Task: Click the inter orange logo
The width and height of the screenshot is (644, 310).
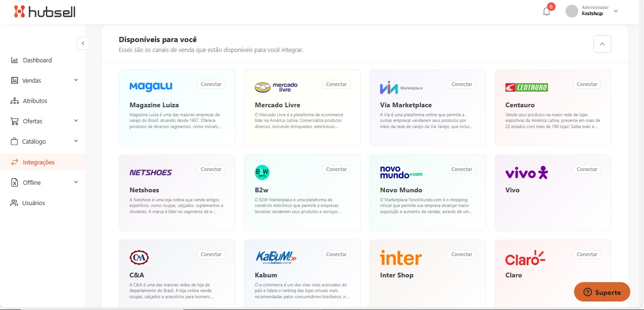Action: pyautogui.click(x=401, y=258)
